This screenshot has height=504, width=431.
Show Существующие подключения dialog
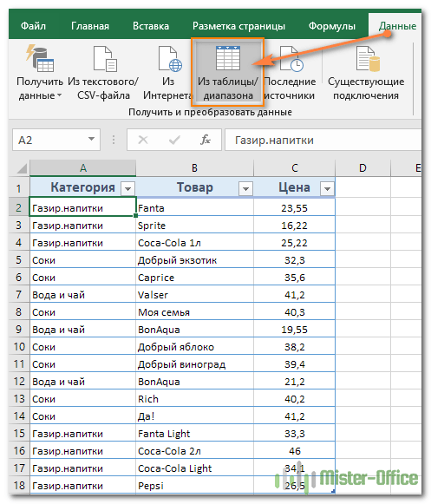[366, 73]
